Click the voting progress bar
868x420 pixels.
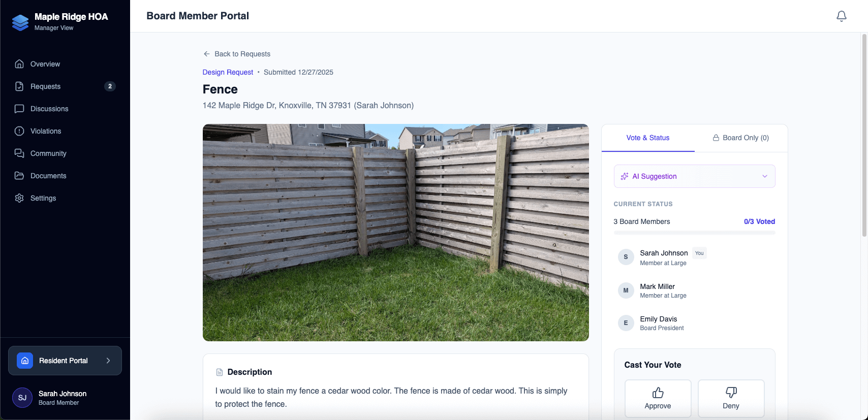coord(695,233)
